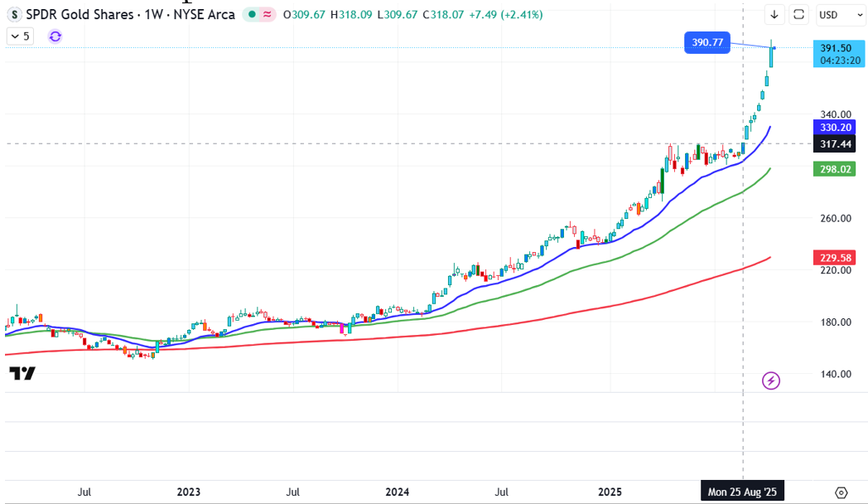
Task: Open chart settings via the bottom-right gear
Action: click(841, 492)
